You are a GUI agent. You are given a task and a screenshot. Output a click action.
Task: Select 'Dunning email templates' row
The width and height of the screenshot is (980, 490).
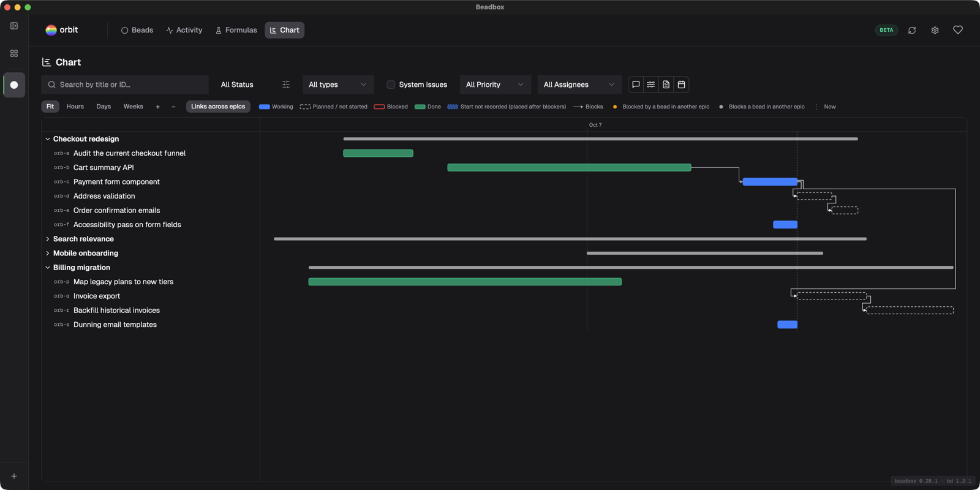click(151, 325)
